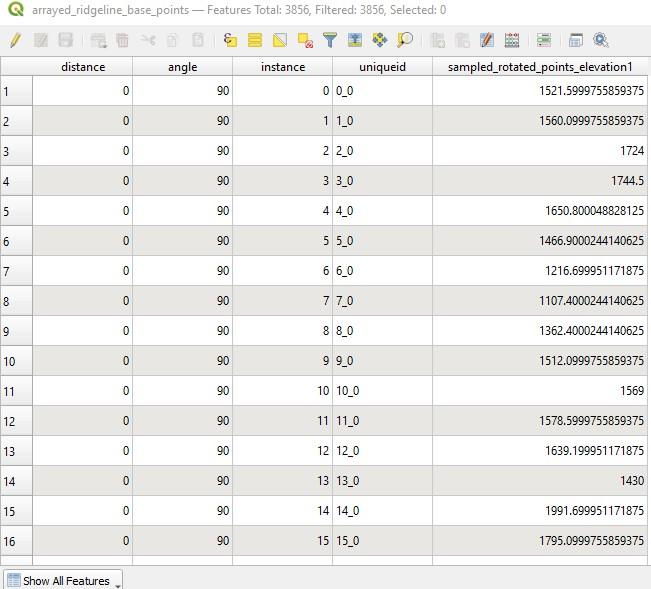651x589 pixels.
Task: Toggle multi edit mode icon
Action: [41, 40]
